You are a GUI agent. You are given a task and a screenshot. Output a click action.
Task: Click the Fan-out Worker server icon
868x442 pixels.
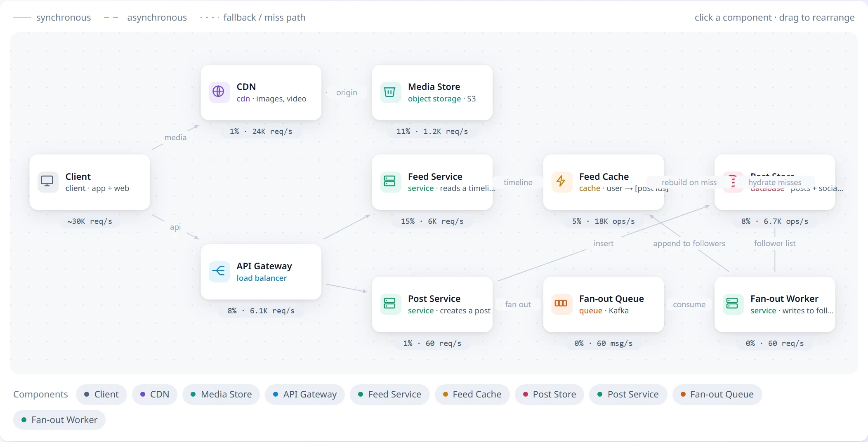tap(733, 304)
